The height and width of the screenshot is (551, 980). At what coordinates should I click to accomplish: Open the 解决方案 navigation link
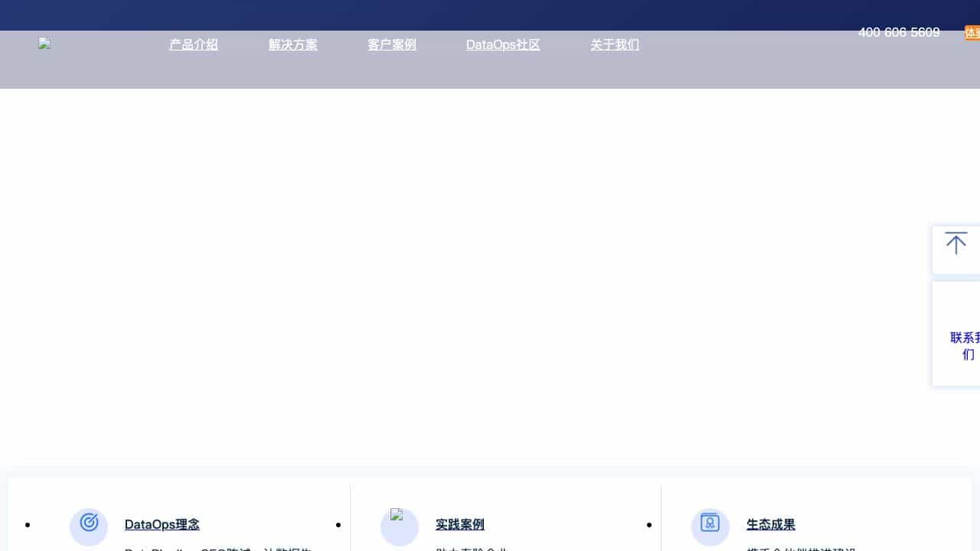[292, 44]
